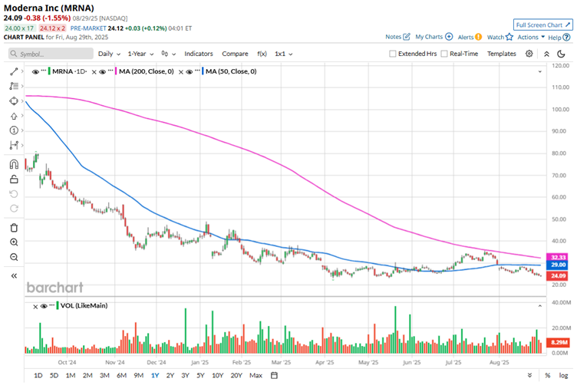Open the text annotation tools
The width and height of the screenshot is (577, 392).
pyautogui.click(x=14, y=86)
